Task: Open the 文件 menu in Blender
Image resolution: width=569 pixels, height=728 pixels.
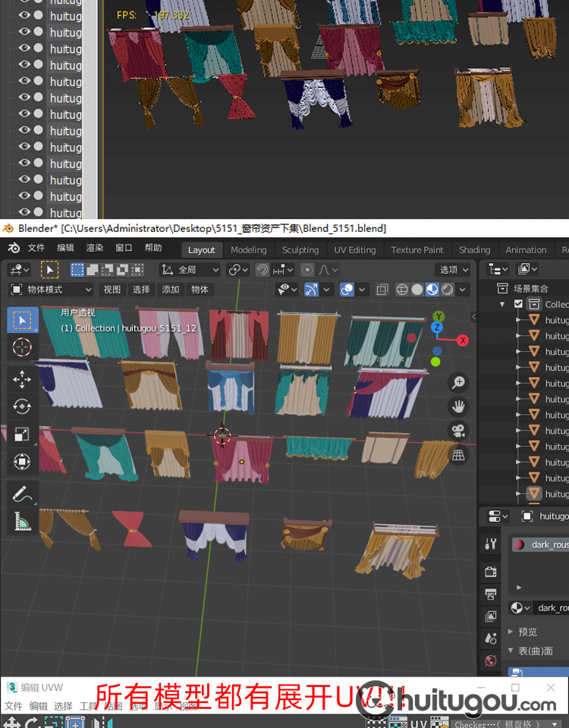Action: [36, 248]
